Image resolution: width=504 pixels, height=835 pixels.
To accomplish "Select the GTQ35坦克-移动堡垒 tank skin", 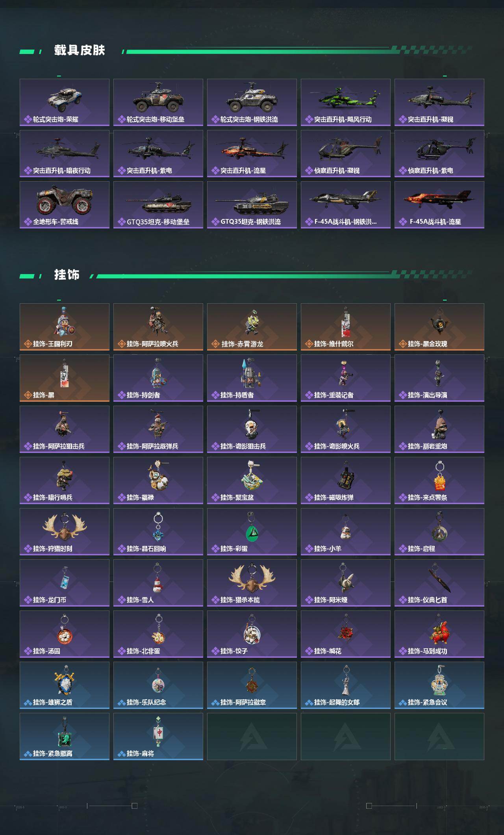I will pyautogui.click(x=158, y=205).
